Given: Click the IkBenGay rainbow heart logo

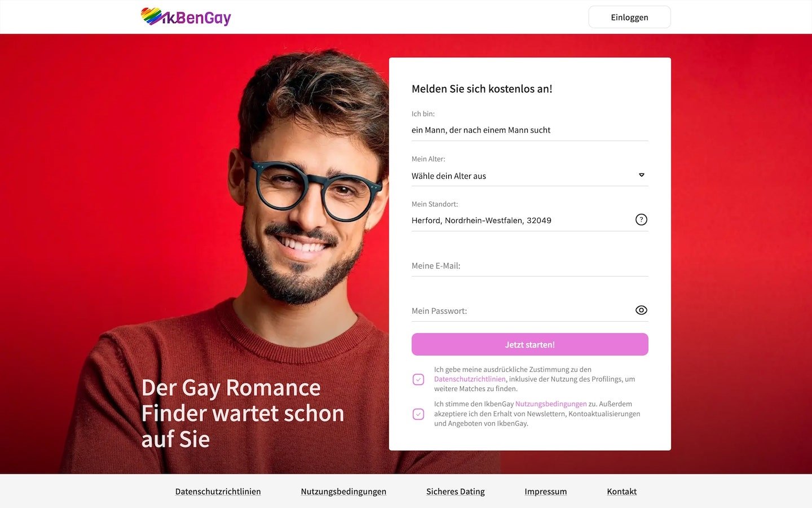Looking at the screenshot, I should point(186,17).
